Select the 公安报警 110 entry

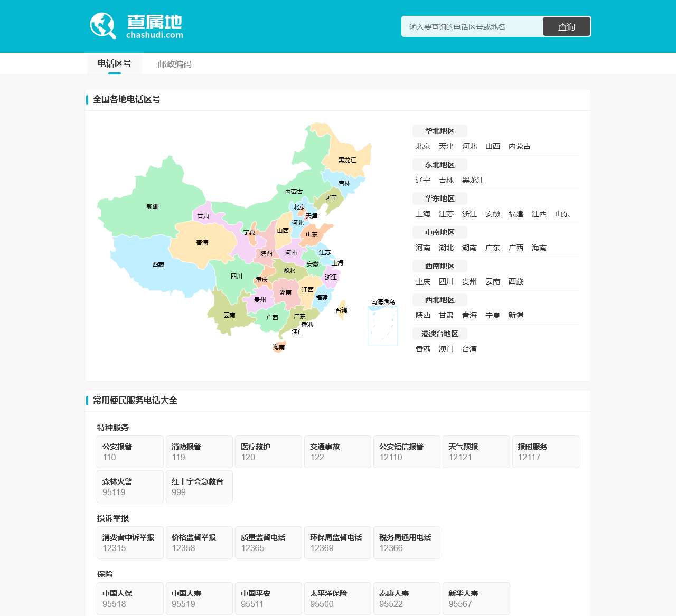click(130, 452)
